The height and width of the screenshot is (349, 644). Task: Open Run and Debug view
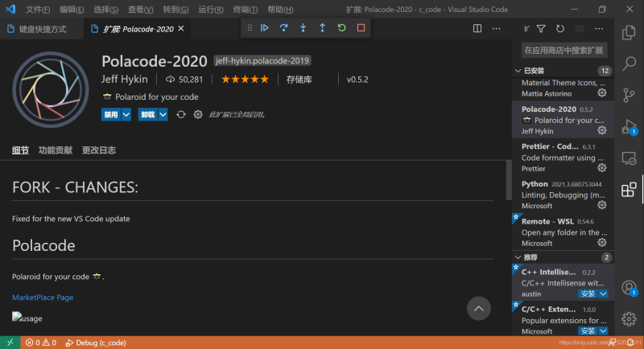tap(629, 127)
